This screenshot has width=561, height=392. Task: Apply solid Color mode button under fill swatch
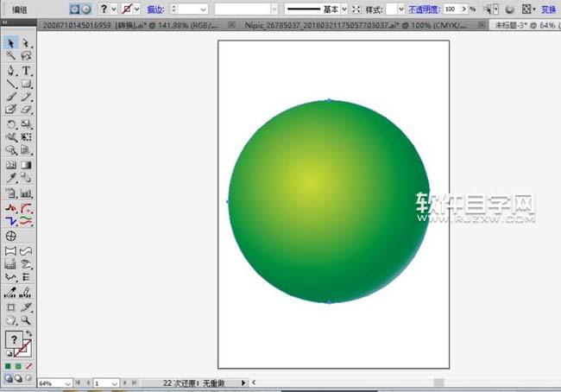[8, 366]
